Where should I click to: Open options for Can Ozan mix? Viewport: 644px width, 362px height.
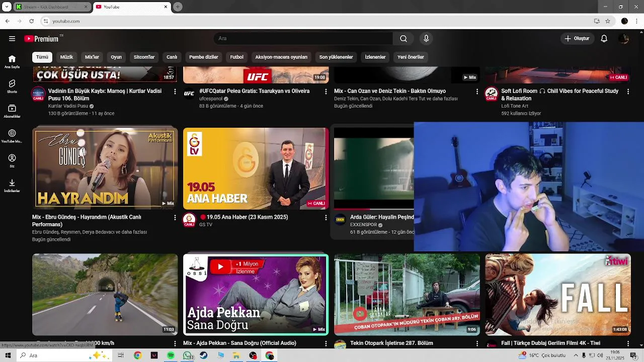tap(477, 92)
